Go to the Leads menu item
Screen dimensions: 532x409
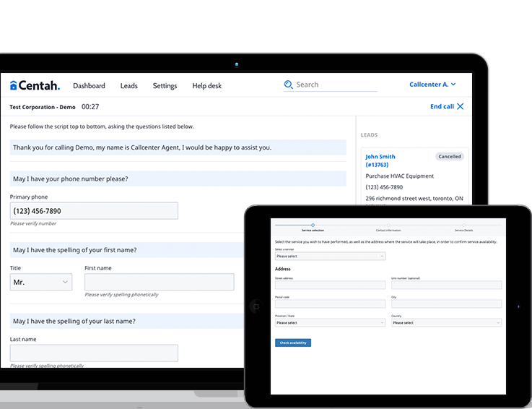(x=129, y=85)
